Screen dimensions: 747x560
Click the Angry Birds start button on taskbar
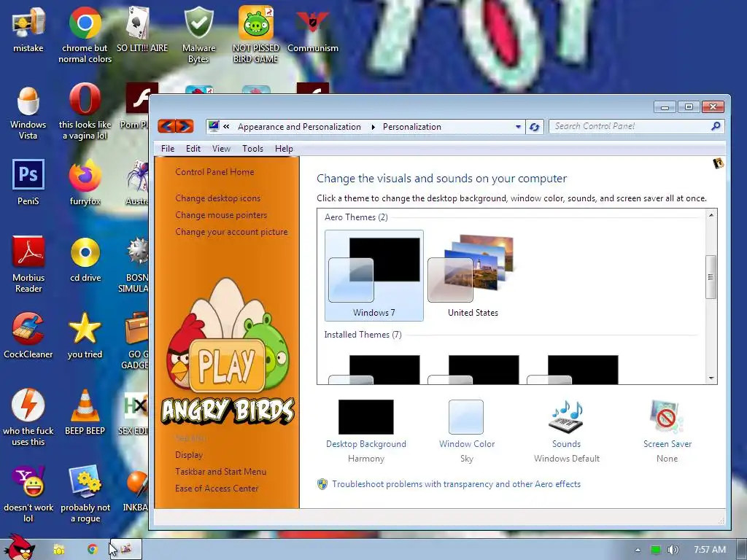pyautogui.click(x=19, y=548)
